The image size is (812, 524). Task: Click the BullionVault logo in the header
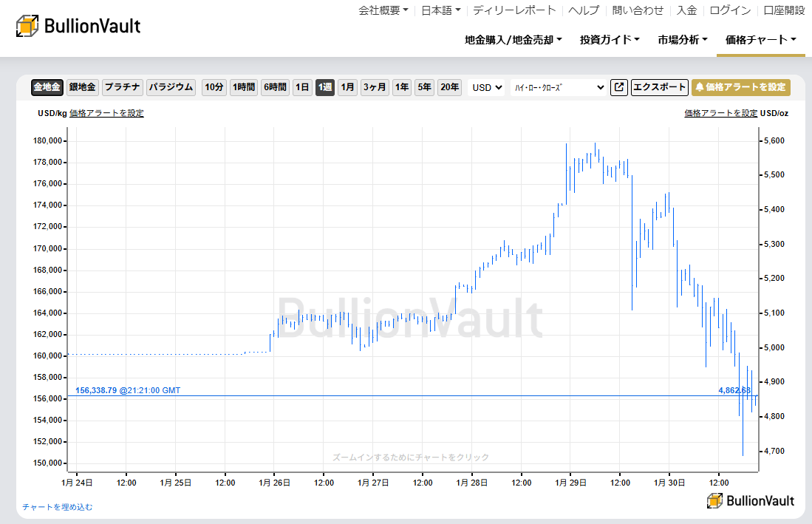78,25
